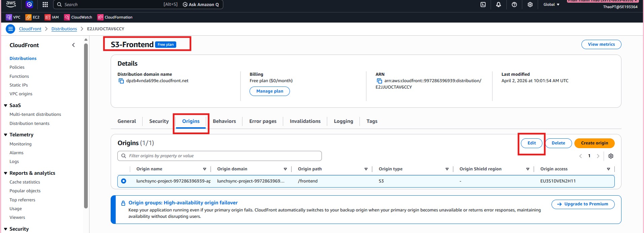Copy the distribution ARN

tap(379, 81)
